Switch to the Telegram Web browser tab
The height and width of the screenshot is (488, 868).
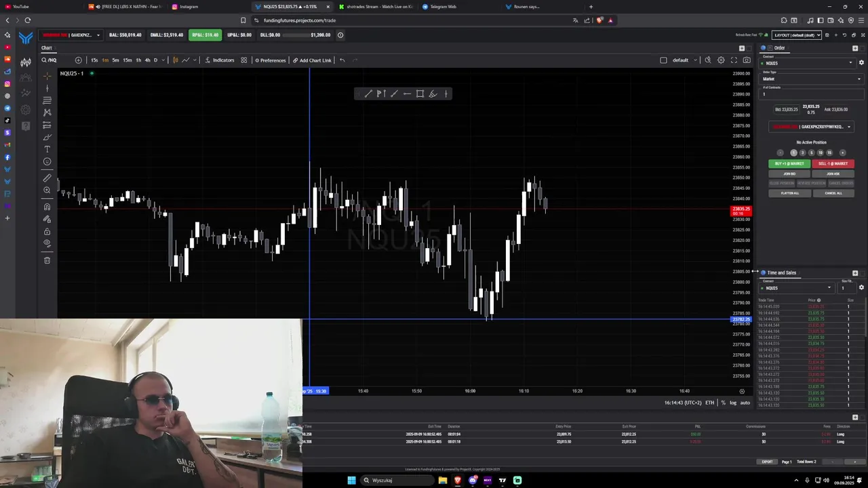pos(443,7)
